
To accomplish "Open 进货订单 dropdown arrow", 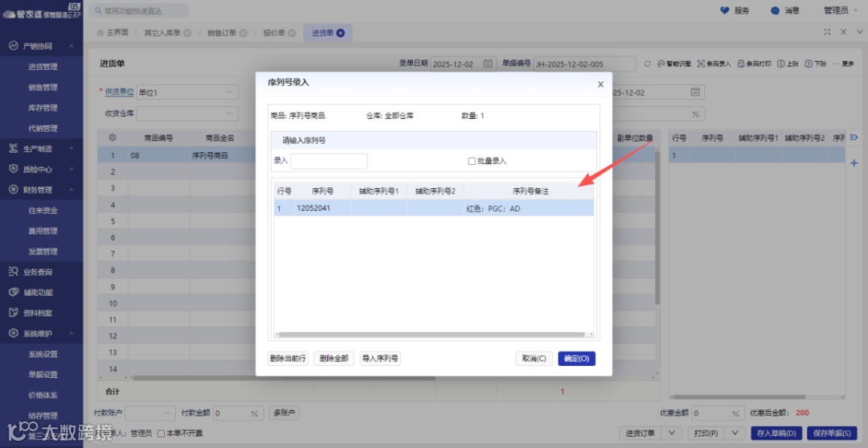I will click(x=671, y=433).
